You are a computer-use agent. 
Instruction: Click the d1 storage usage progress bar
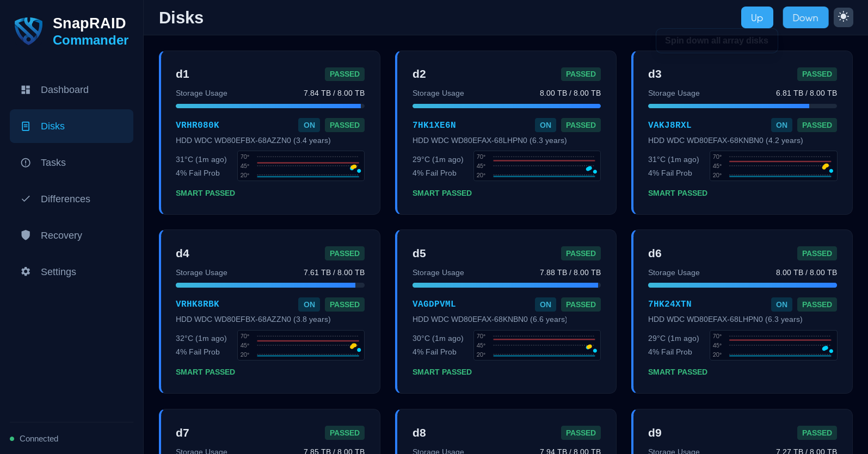point(270,106)
